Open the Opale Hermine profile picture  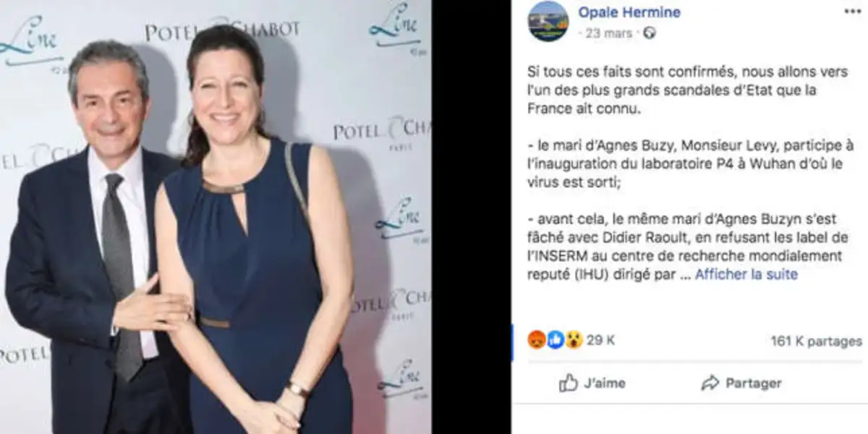[x=548, y=21]
